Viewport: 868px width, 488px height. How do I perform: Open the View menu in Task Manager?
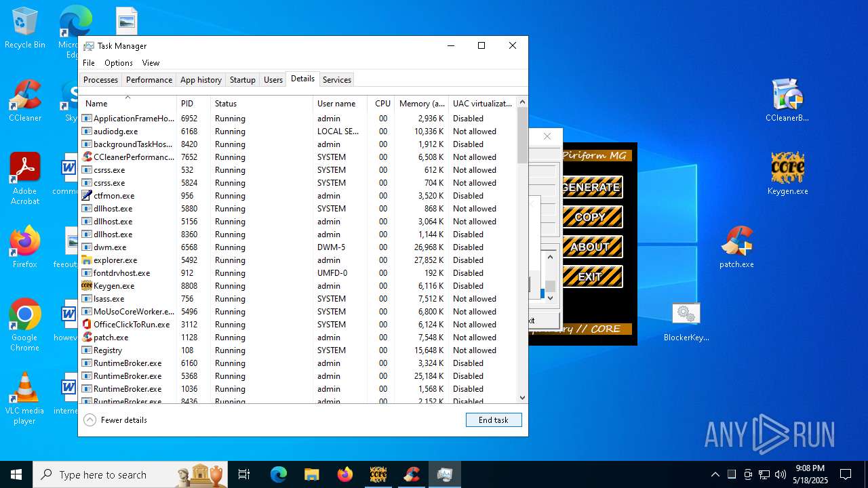pyautogui.click(x=151, y=63)
